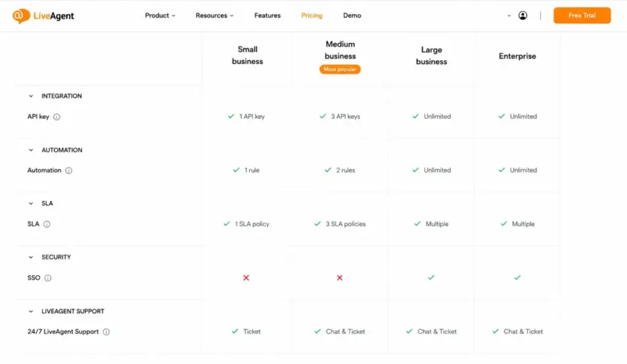Click the '1 API key' cell

(246, 117)
